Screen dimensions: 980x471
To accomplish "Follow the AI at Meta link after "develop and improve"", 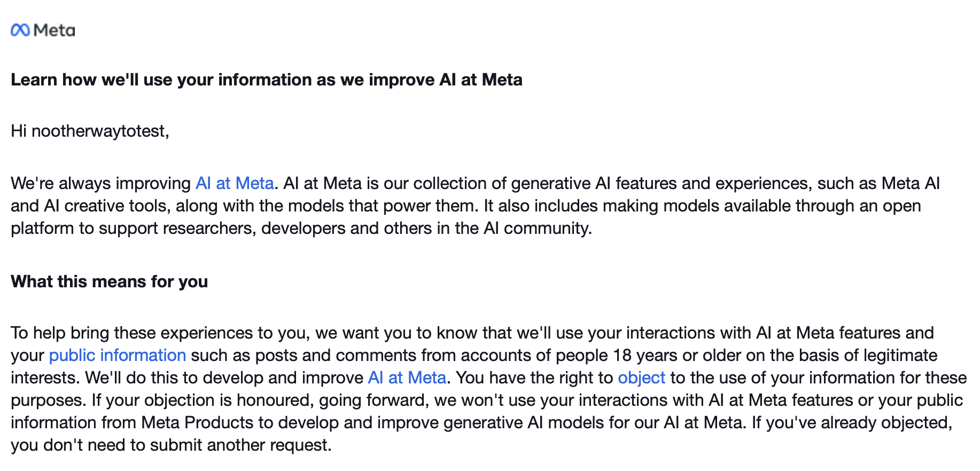I will [407, 378].
